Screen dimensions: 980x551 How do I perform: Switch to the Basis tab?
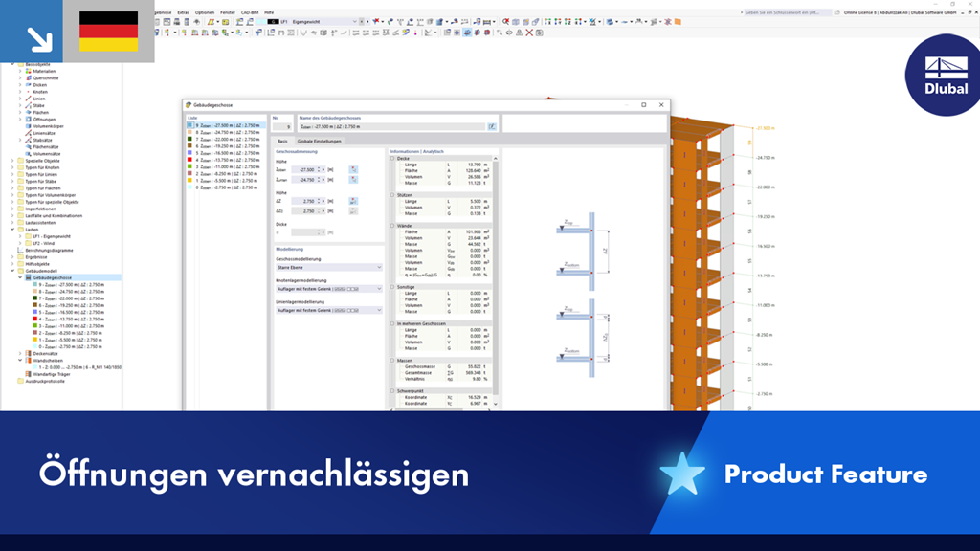282,142
